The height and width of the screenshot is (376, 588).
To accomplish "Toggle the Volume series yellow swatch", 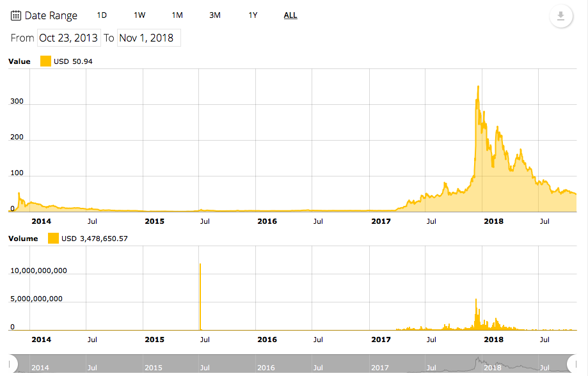I will point(53,238).
